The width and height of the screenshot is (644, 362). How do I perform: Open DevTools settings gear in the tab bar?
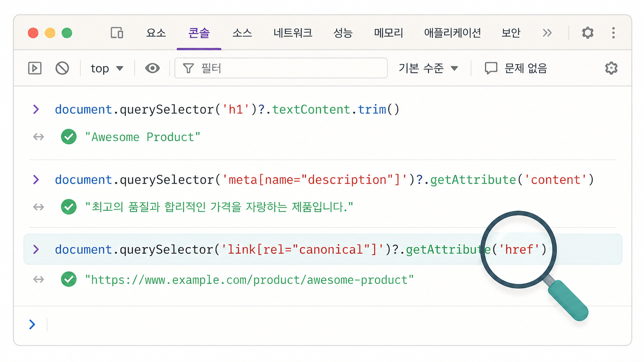pos(587,33)
